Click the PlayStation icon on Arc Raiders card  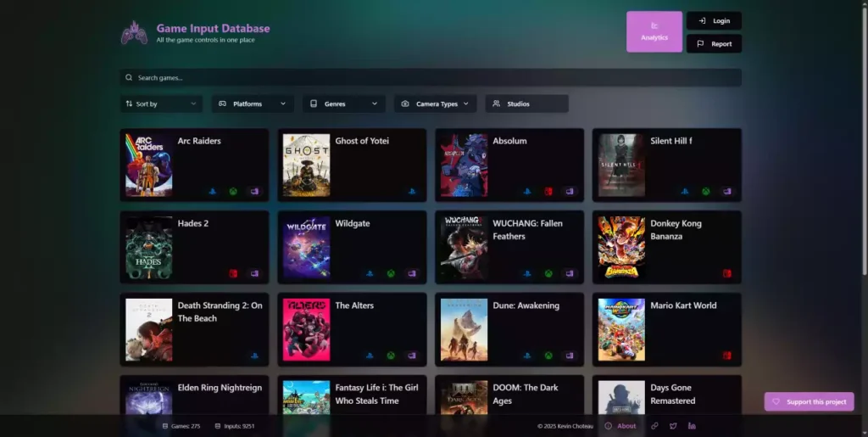213,192
